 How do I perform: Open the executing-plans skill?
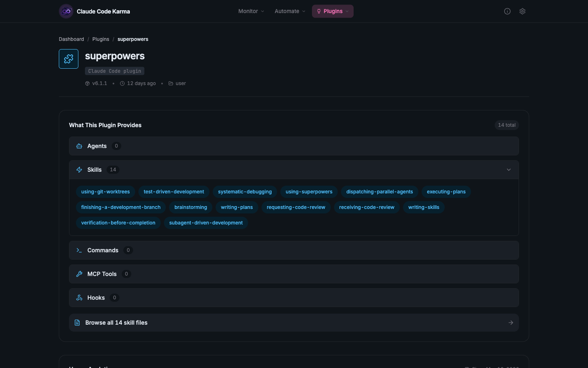446,192
